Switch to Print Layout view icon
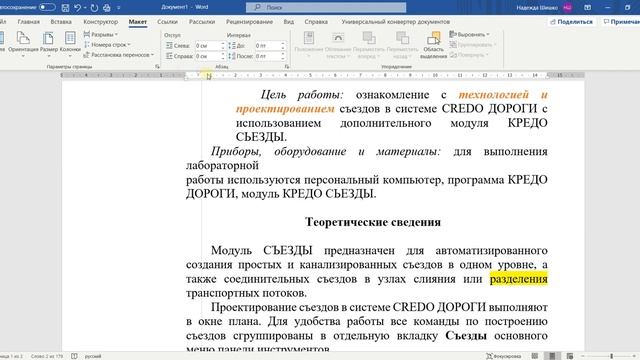Image resolution: width=640 pixels, height=360 pixels. pos(552,356)
